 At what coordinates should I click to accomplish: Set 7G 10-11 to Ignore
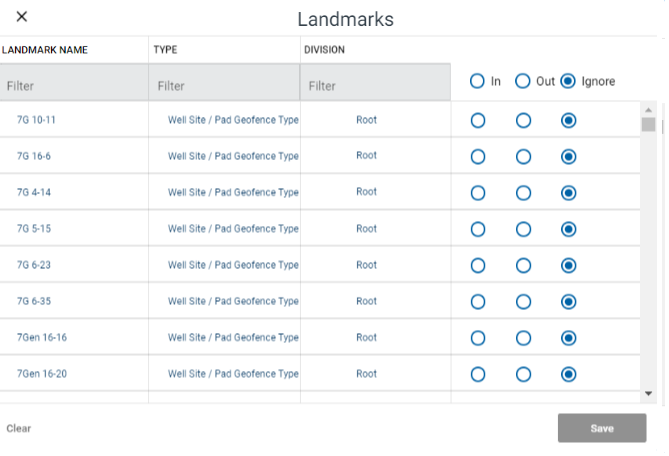pos(568,120)
